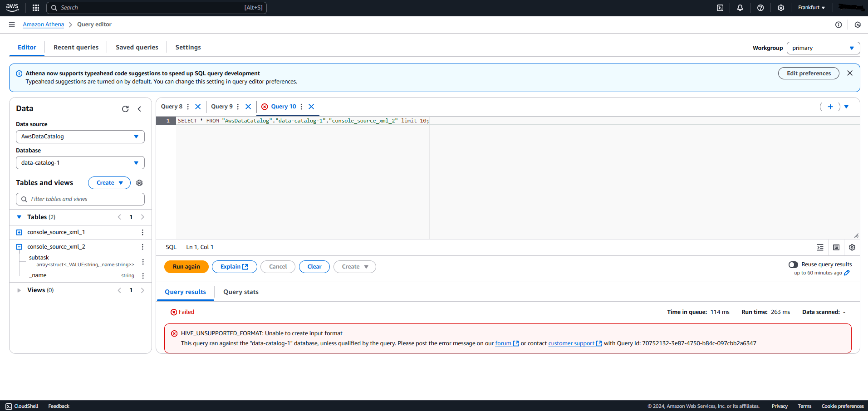Open Query 8 tab options menu

pos(188,107)
